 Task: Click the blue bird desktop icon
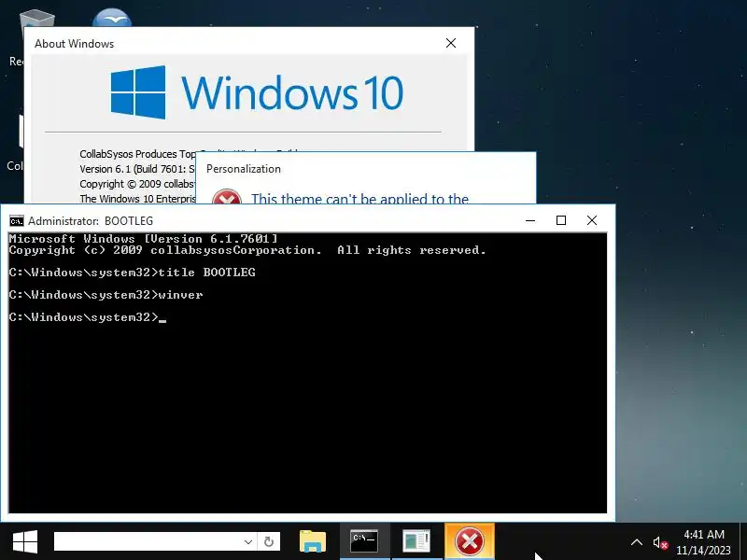(x=112, y=18)
